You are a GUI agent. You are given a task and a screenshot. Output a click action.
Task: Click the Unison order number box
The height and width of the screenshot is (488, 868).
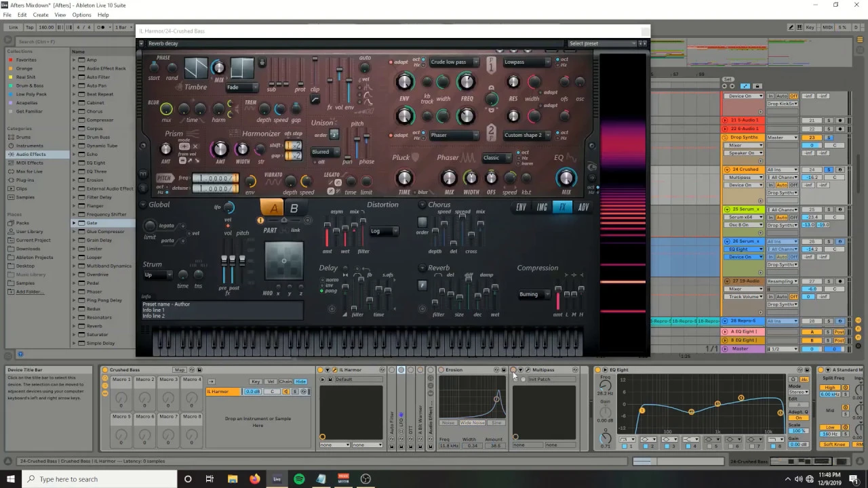click(334, 134)
